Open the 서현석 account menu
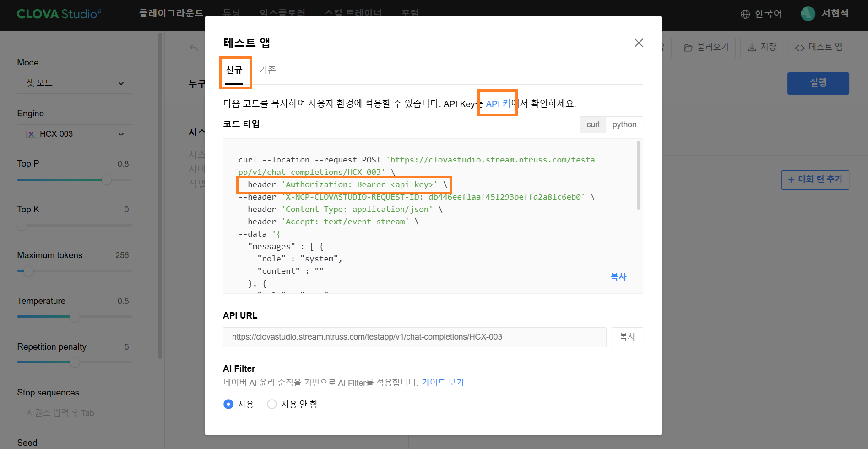The height and width of the screenshot is (449, 868). [835, 14]
